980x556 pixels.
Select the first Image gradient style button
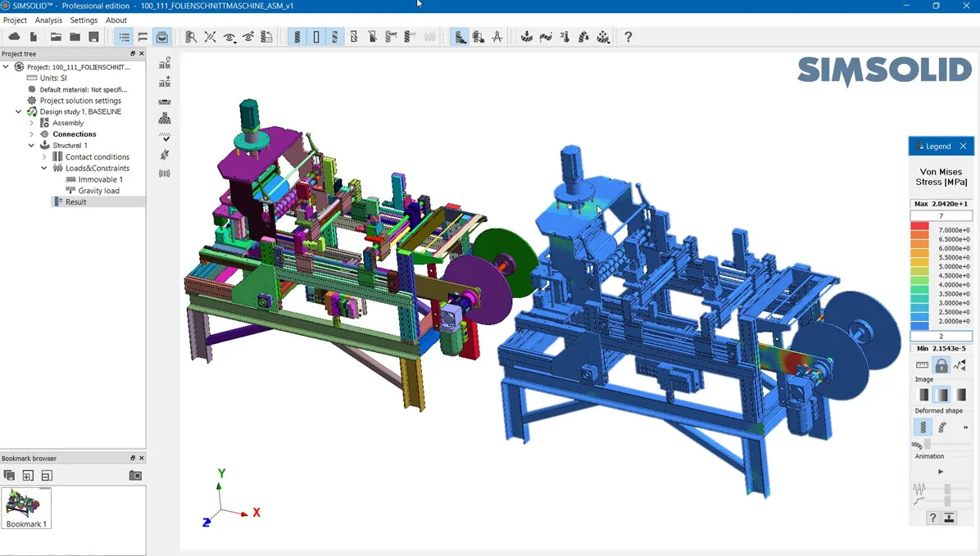pyautogui.click(x=923, y=394)
